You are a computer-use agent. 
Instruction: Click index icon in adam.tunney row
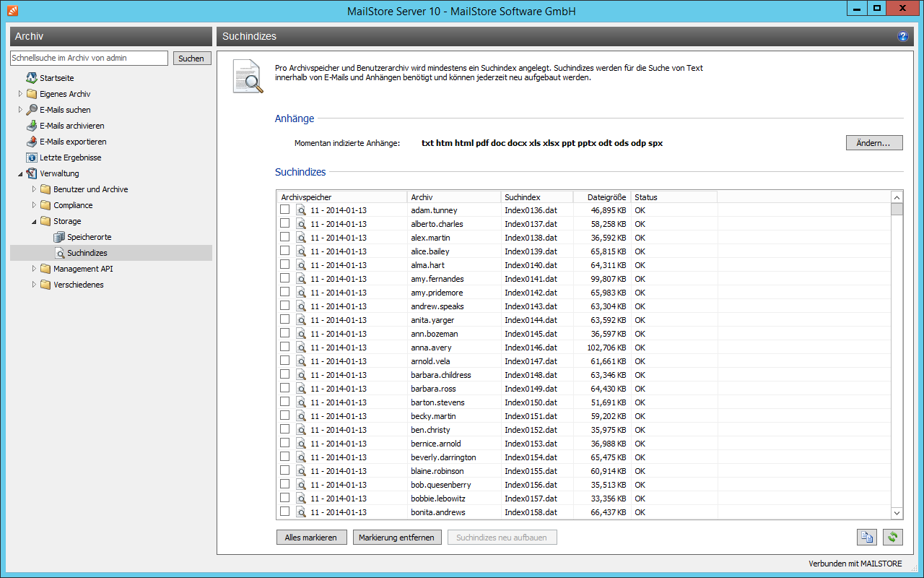pos(301,210)
